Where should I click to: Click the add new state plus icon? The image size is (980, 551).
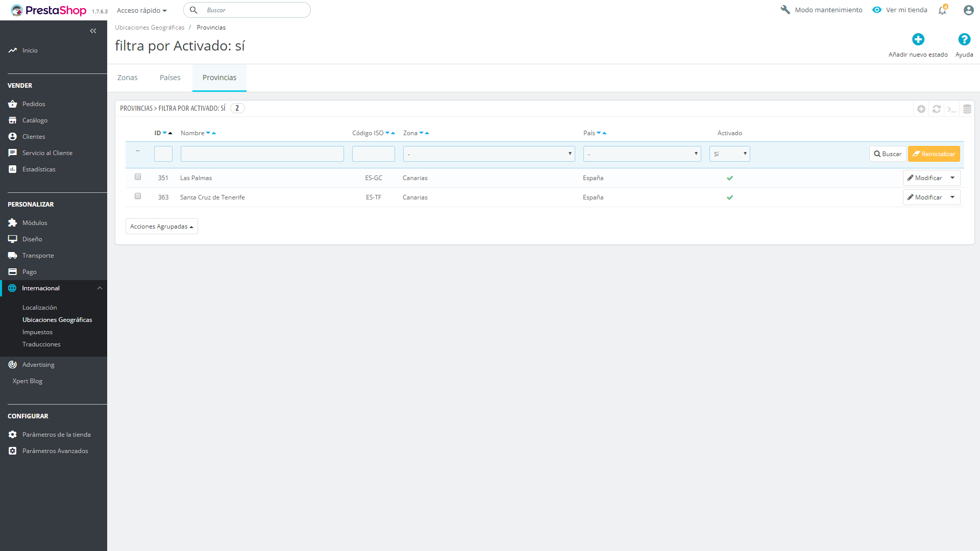point(918,39)
